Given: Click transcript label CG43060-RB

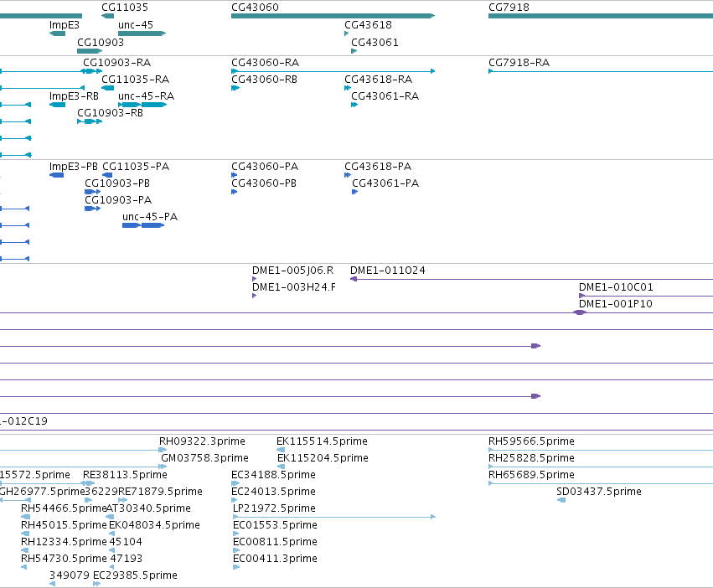Looking at the screenshot, I should point(264,79).
